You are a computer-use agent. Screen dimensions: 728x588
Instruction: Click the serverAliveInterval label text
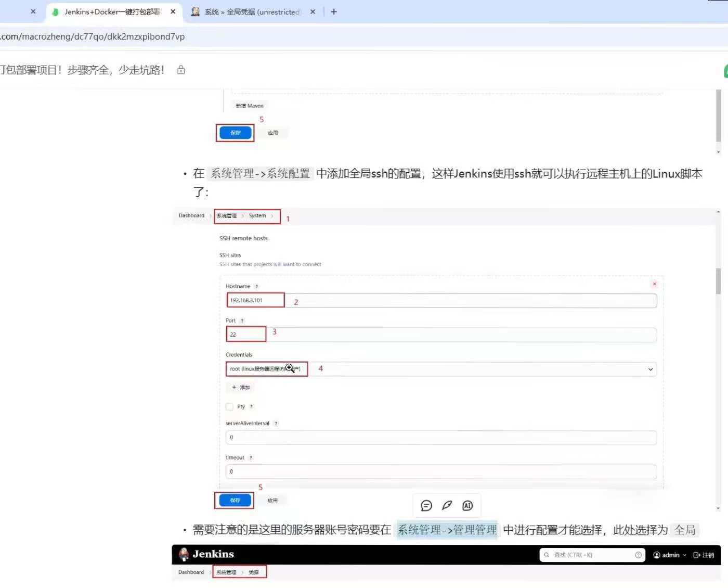click(x=248, y=424)
